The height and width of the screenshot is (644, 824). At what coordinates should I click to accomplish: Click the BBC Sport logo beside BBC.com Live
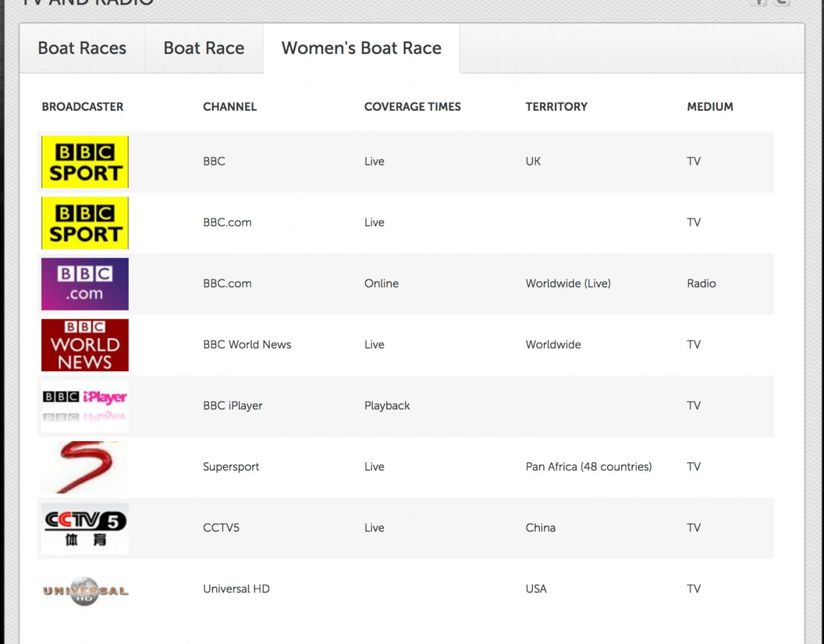pyautogui.click(x=85, y=223)
